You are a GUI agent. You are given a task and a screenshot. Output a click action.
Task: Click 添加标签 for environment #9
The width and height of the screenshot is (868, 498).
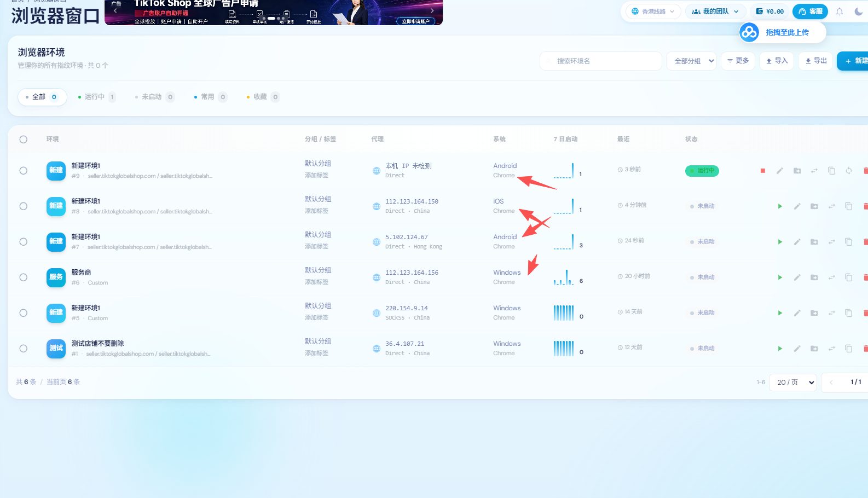click(x=317, y=176)
